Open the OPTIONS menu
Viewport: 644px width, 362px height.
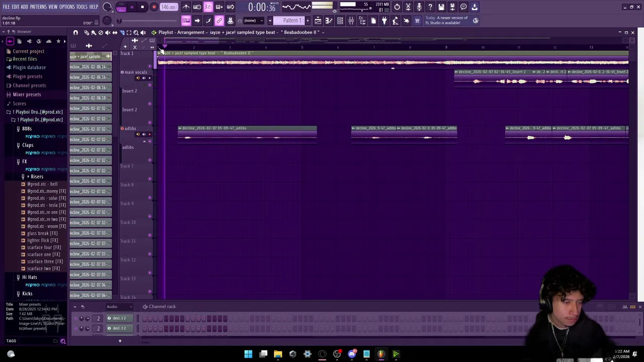67,7
